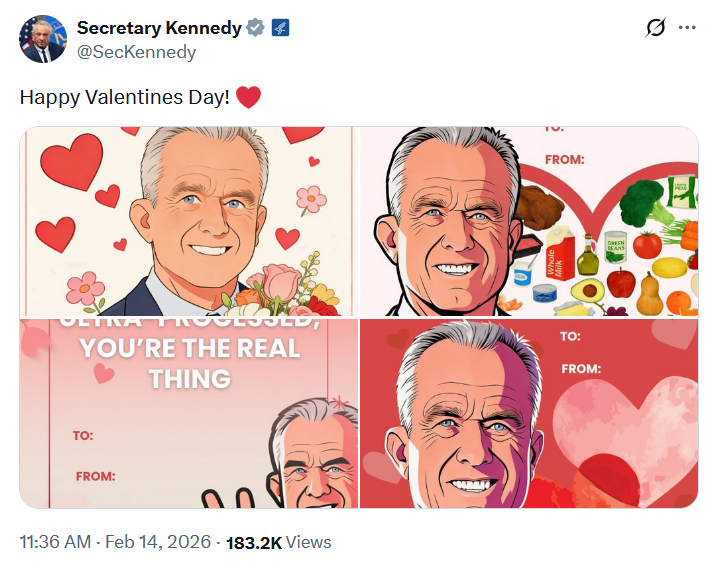Open the bottom-right image with large pink heart
716x570 pixels.
click(528, 414)
